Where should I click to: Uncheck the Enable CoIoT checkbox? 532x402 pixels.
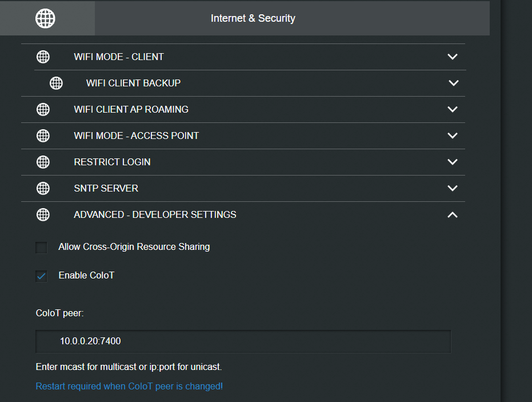pyautogui.click(x=41, y=276)
